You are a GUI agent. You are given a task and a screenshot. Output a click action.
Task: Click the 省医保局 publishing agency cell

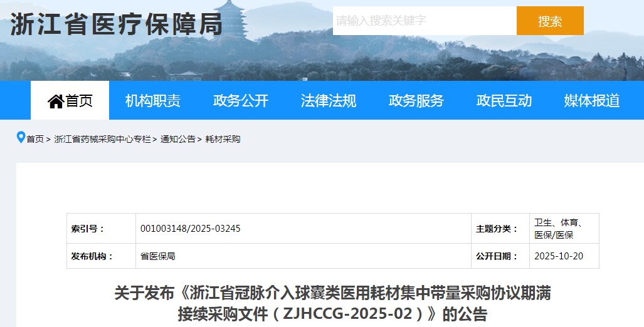click(x=157, y=256)
